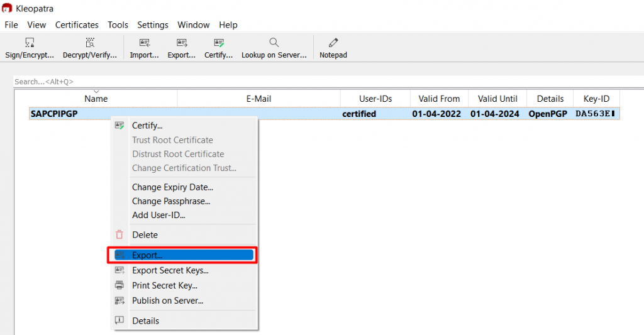Select the SAPCPIPGP certificate name
The height and width of the screenshot is (335, 644).
(54, 114)
